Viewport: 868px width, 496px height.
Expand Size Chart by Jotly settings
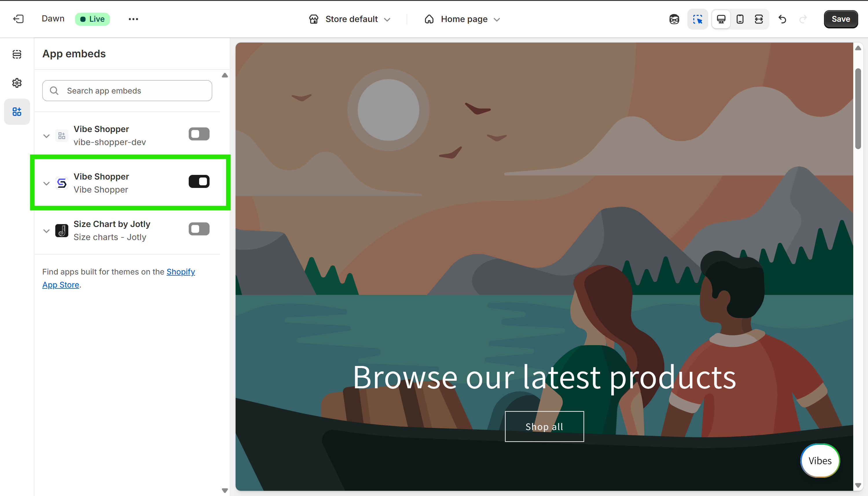[x=46, y=230]
